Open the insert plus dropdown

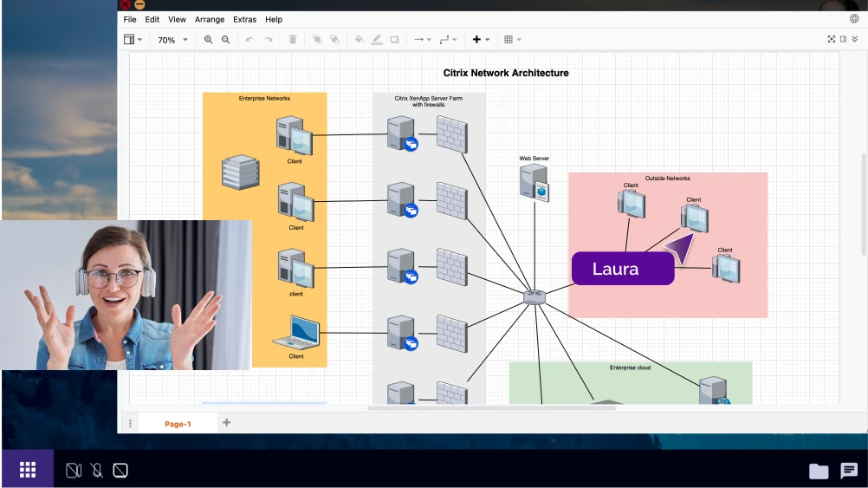coord(481,39)
